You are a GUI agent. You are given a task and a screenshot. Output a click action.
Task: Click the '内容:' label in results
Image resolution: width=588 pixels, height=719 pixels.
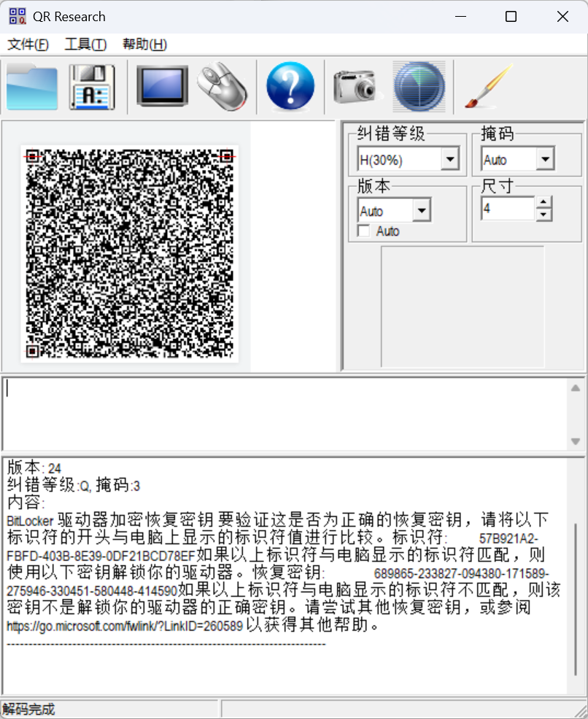point(26,502)
